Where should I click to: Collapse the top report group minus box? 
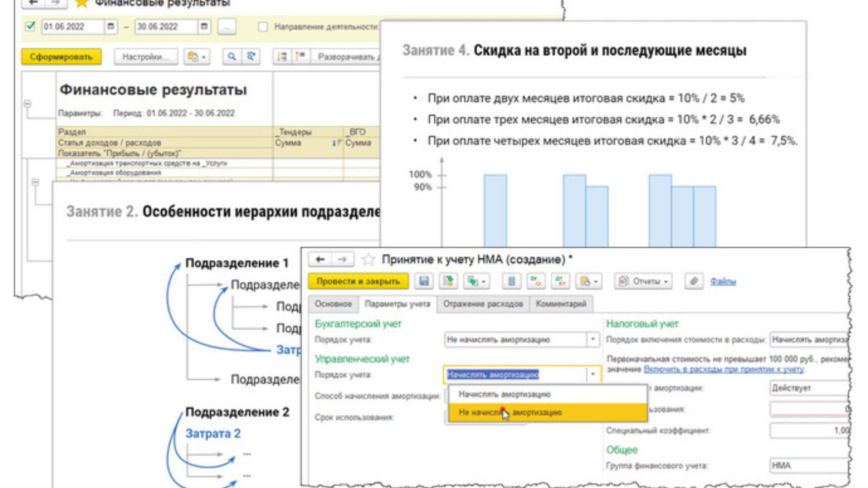pyautogui.click(x=27, y=104)
